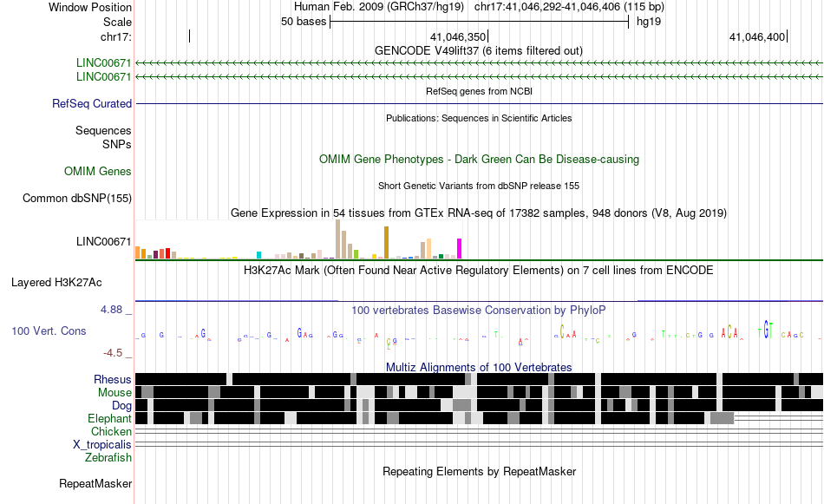The image size is (824, 504).
Task: Select the chr17: ruler label
Action: 115,36
